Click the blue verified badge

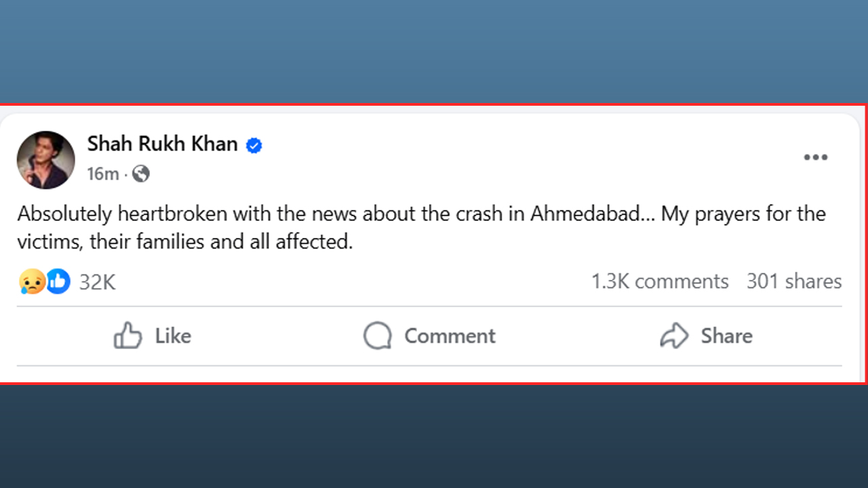254,145
